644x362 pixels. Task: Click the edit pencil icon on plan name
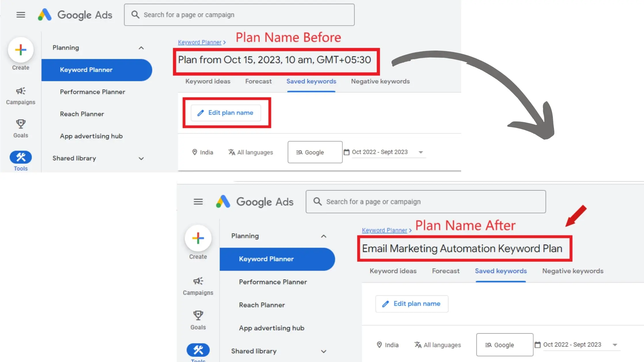[x=200, y=113]
